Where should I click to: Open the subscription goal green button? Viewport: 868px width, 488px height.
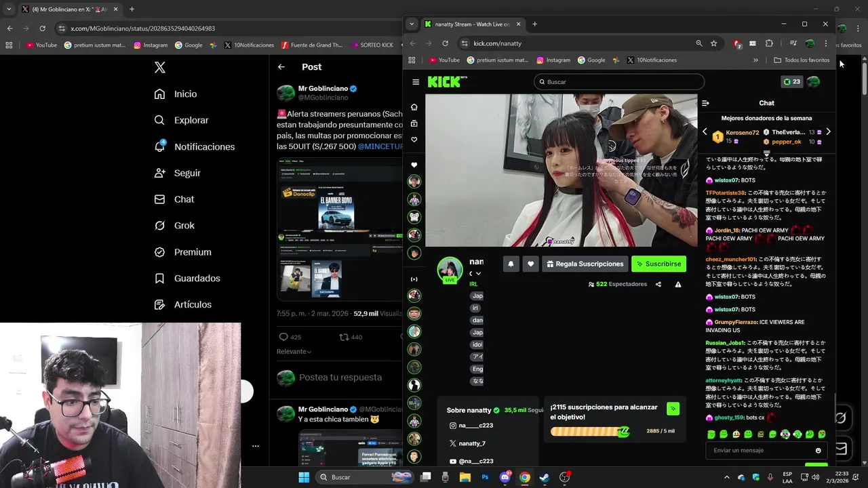[x=673, y=409]
